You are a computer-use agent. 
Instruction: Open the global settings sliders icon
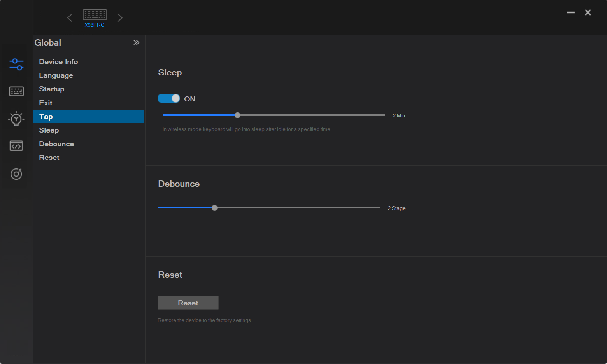(16, 65)
